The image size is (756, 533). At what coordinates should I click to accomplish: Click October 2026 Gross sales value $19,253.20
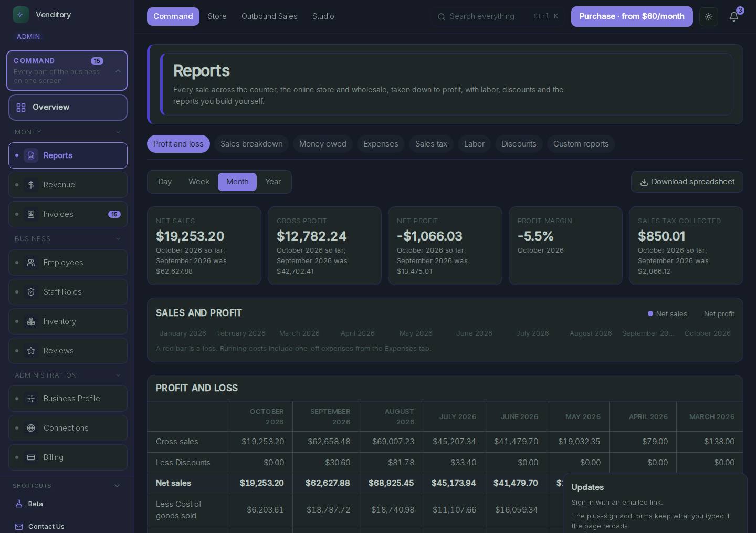tap(262, 442)
